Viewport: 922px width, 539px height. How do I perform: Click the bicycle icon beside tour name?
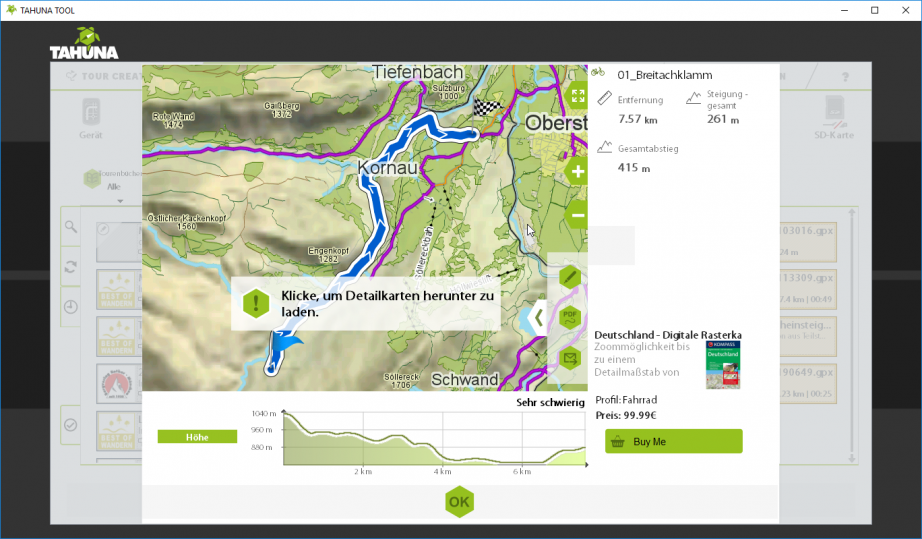[x=598, y=72]
